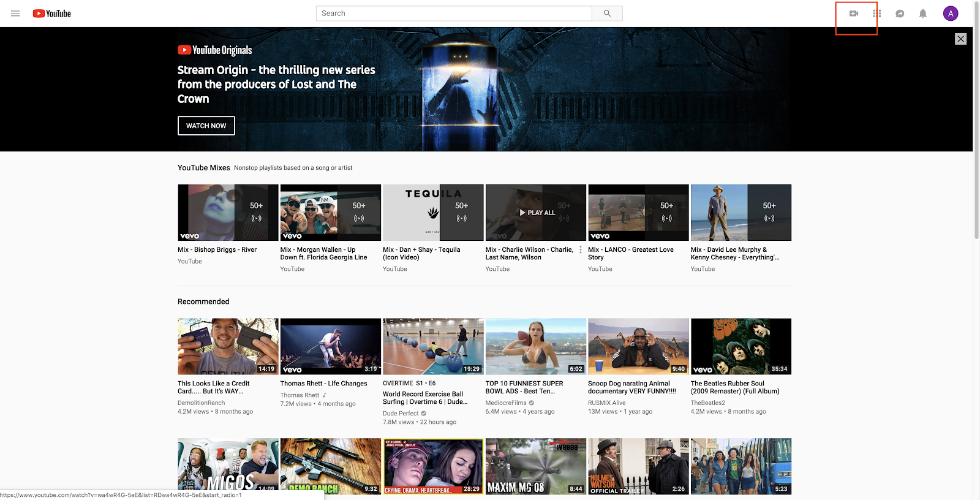Open the David Lee Murphy mix thumbnail
980x500 pixels.
pos(741,213)
